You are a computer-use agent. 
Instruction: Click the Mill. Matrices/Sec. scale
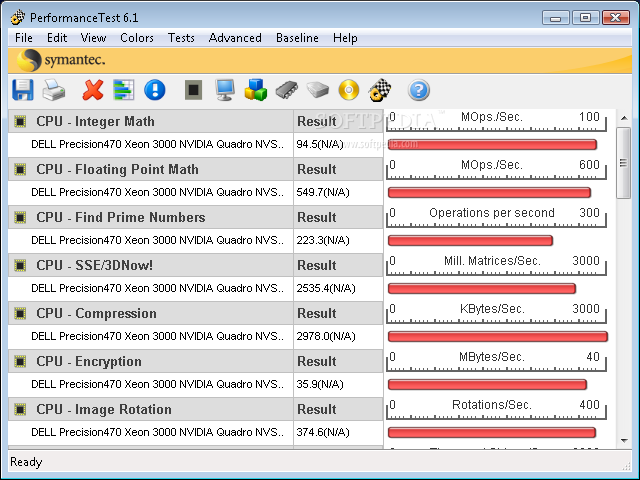(496, 265)
